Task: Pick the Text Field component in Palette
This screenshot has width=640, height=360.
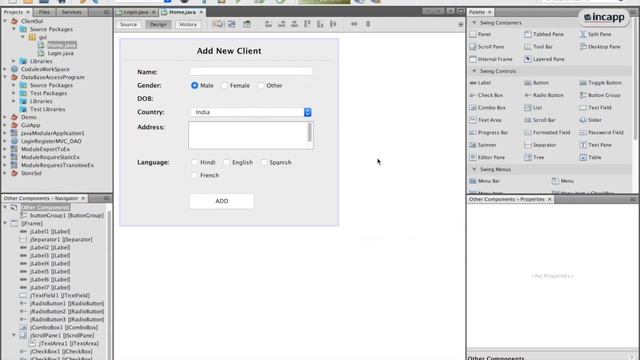Action: [596, 108]
